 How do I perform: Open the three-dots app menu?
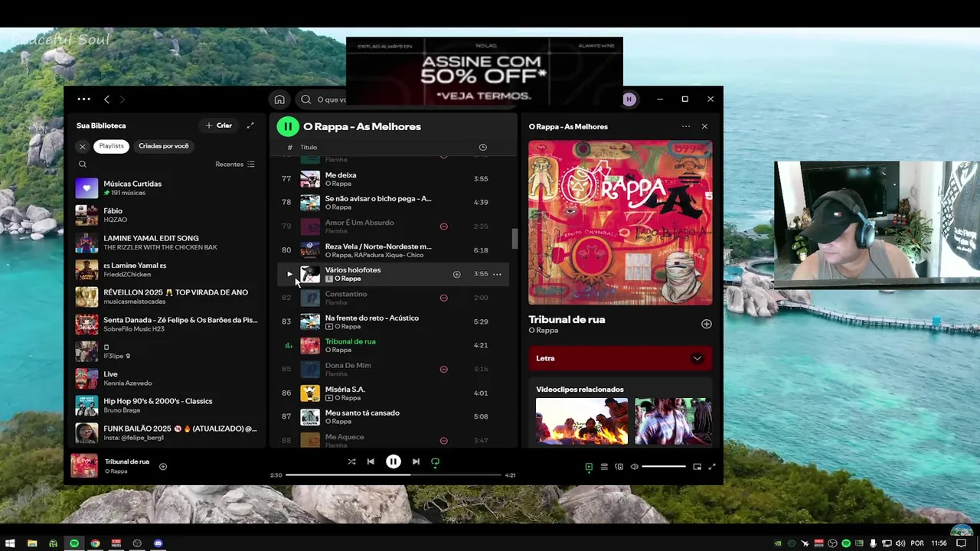pos(83,99)
